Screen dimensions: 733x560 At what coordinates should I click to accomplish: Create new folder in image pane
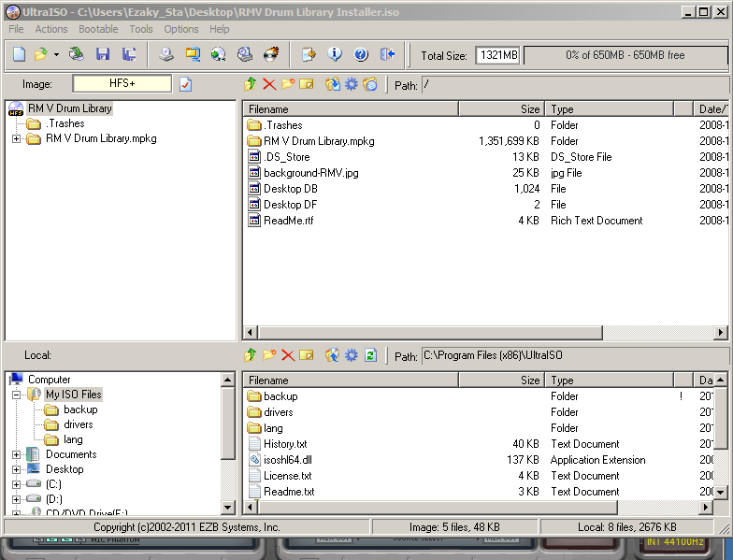(x=288, y=84)
